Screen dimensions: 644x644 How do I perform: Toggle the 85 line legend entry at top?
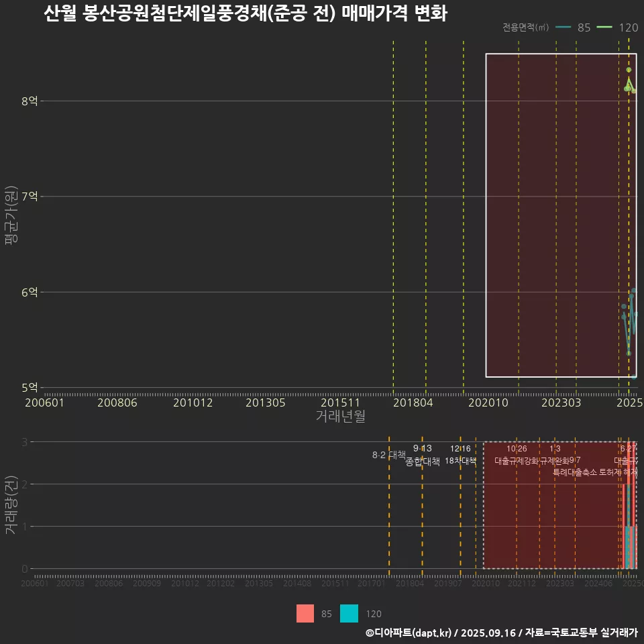tap(573, 28)
